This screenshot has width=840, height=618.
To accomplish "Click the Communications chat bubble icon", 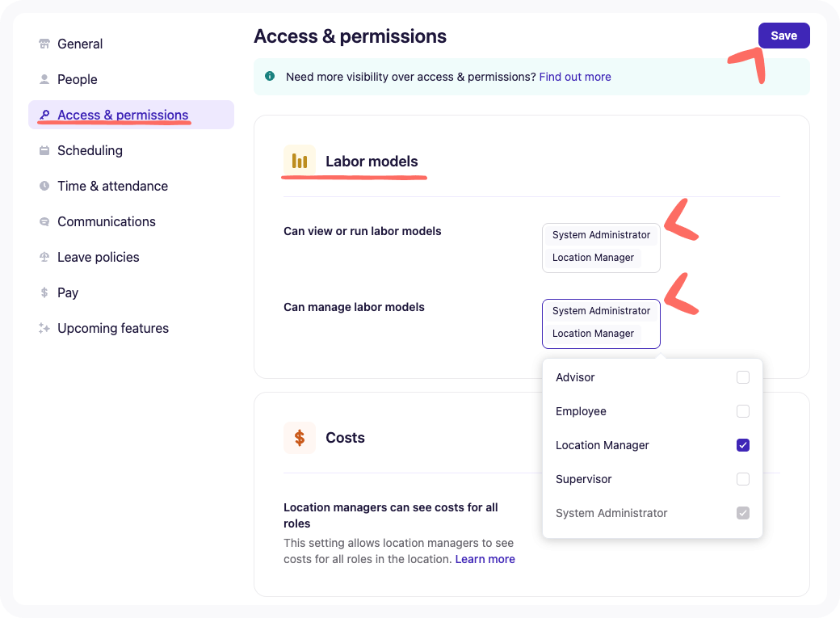I will tap(44, 221).
